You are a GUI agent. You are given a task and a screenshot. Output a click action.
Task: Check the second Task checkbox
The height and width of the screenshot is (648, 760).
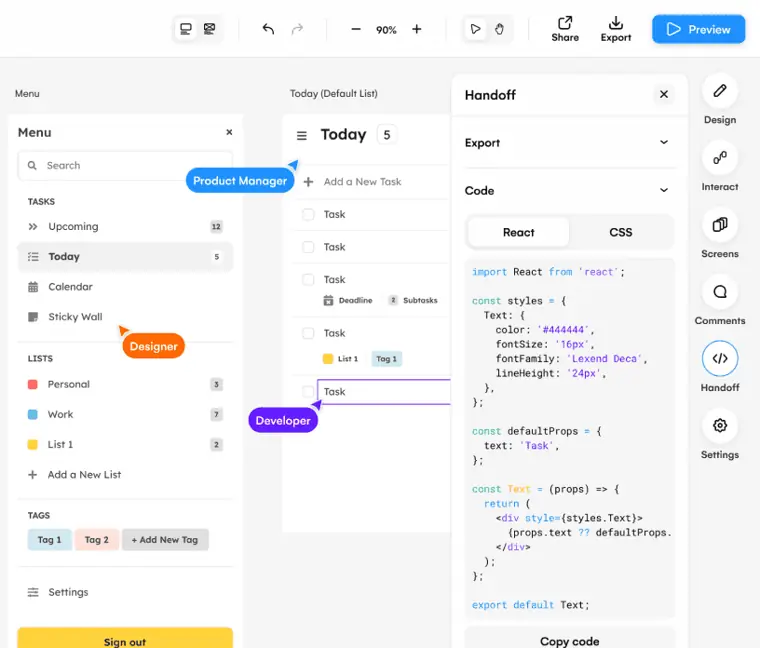click(x=308, y=247)
